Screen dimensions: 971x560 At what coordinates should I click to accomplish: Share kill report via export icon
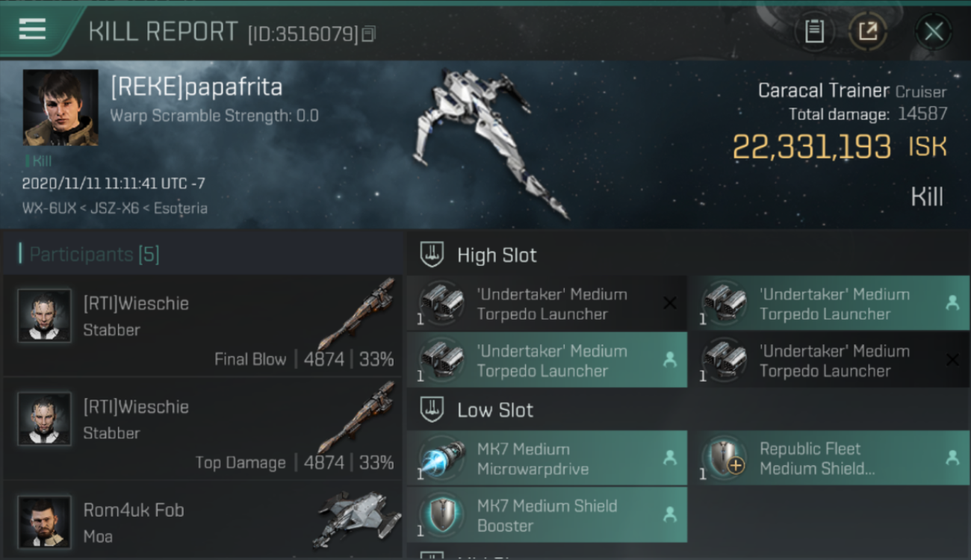pos(867,31)
